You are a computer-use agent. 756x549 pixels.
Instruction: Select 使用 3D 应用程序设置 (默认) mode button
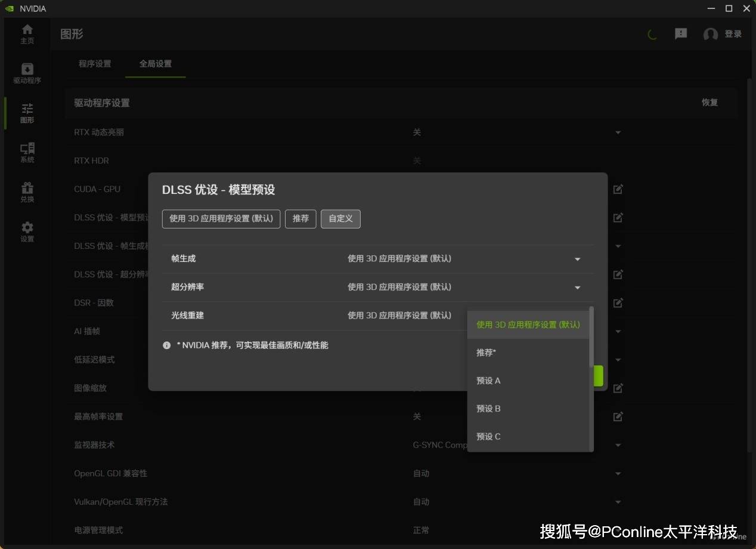tap(221, 219)
